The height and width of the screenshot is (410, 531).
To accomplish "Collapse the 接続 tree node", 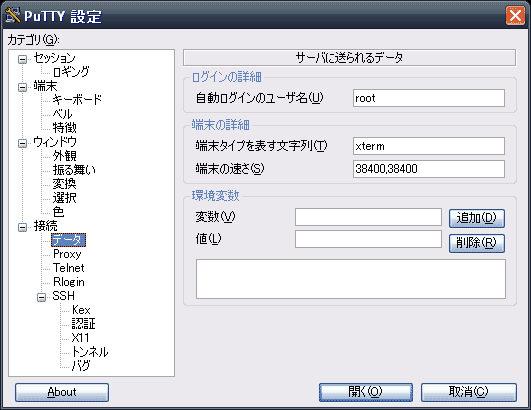I will coord(22,227).
